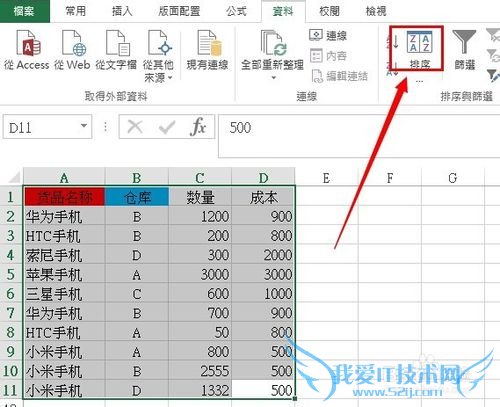Click the blue 仓库 header cell
Image resolution: width=500 pixels, height=407 pixels.
(137, 197)
